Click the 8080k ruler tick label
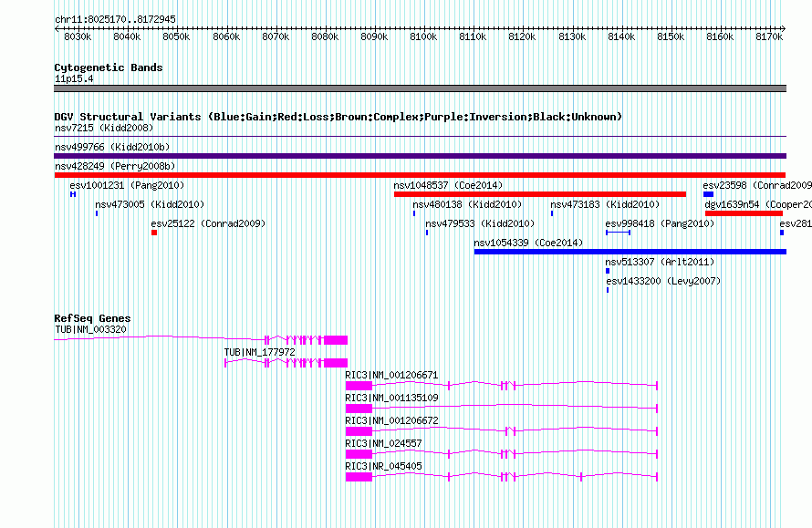This screenshot has height=528, width=812. [325, 36]
